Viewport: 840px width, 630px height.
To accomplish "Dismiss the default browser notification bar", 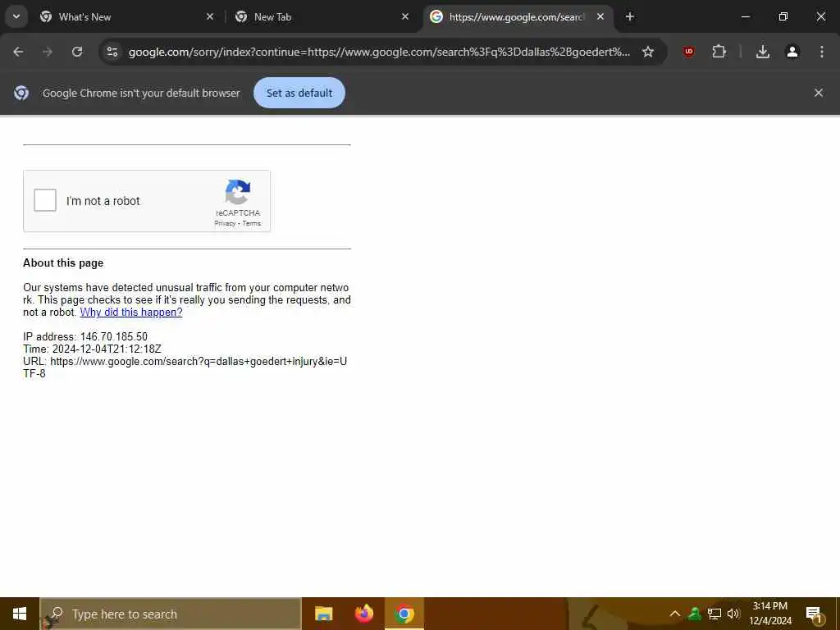I will (819, 93).
